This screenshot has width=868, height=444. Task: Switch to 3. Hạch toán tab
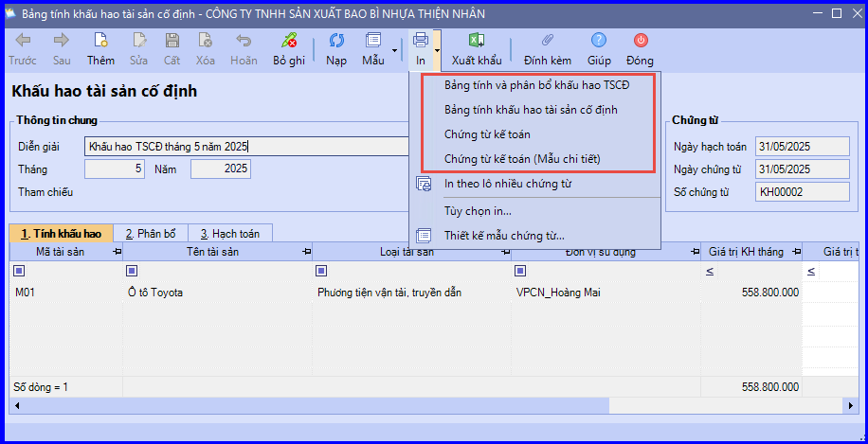coord(230,233)
